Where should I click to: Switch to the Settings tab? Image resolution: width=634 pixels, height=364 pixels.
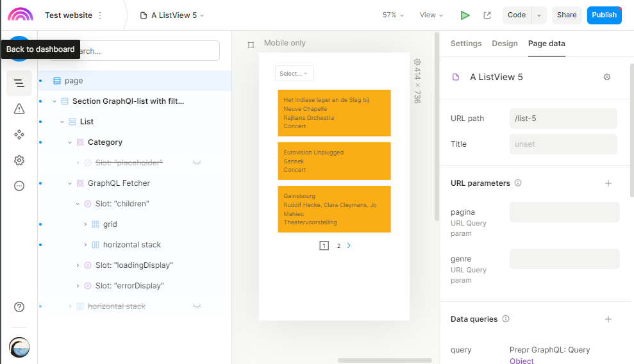(466, 44)
